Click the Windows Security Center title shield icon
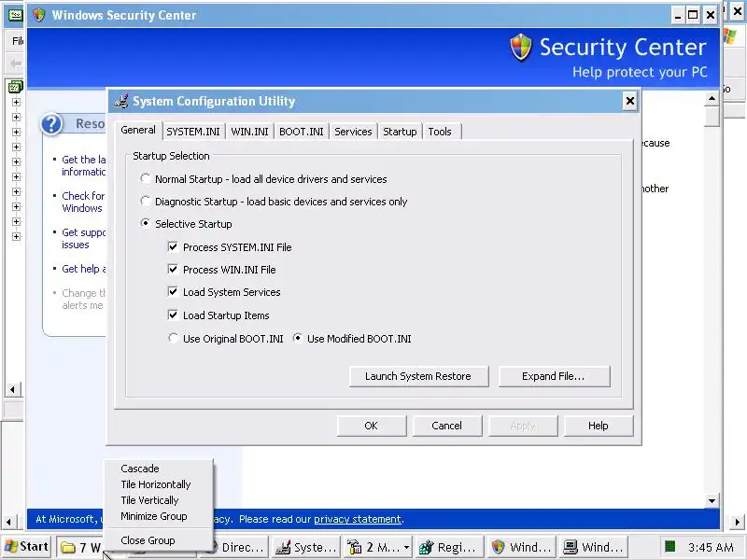The width and height of the screenshot is (747, 560). tap(39, 15)
